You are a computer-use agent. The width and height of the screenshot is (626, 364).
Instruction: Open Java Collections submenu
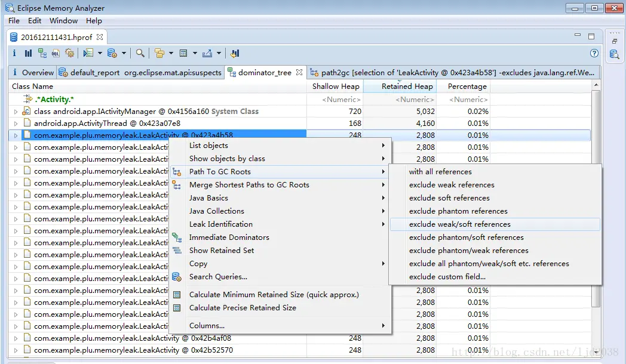coord(280,211)
